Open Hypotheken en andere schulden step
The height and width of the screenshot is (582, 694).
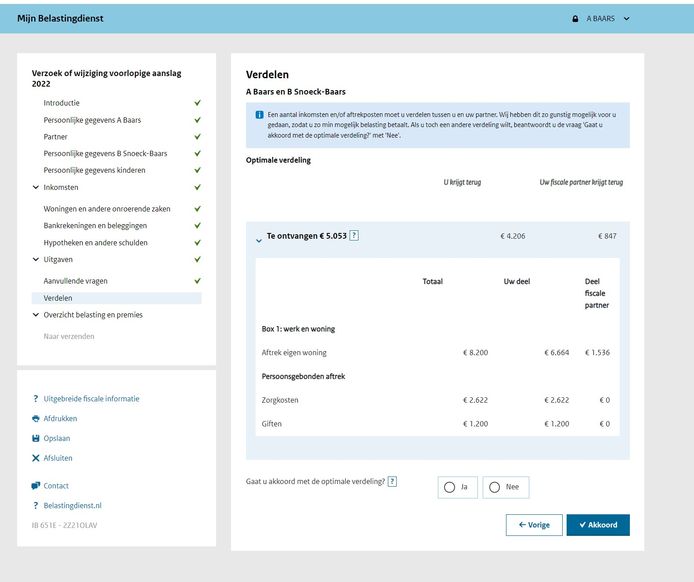(x=95, y=242)
